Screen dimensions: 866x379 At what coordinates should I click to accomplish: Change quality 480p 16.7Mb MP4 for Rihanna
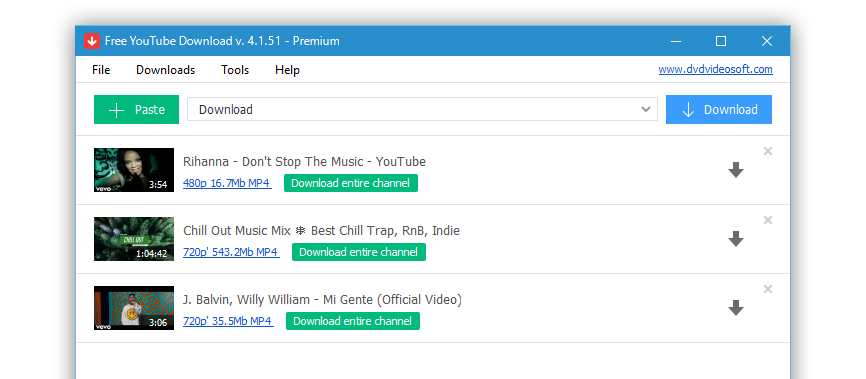[227, 183]
